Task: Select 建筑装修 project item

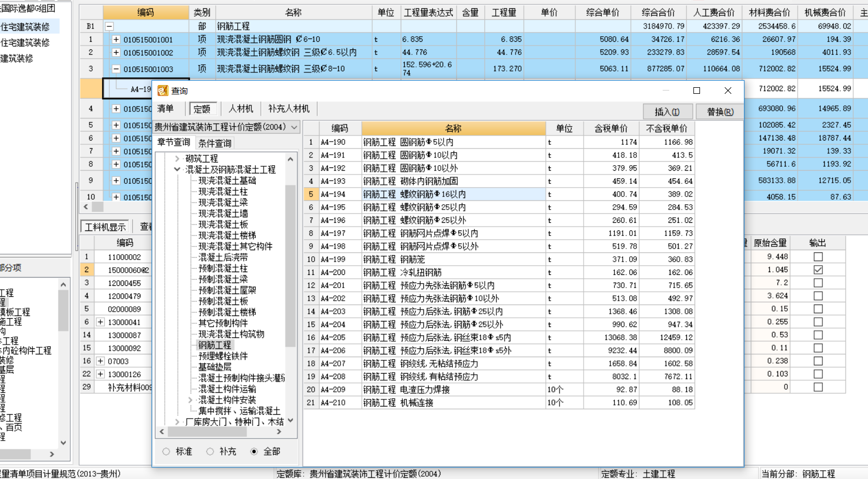Action: coord(16,58)
